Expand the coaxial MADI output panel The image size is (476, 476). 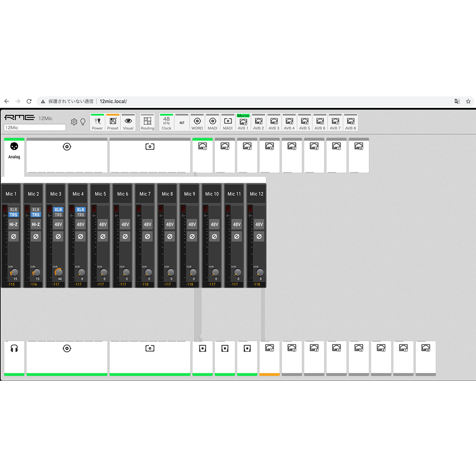pos(67,358)
